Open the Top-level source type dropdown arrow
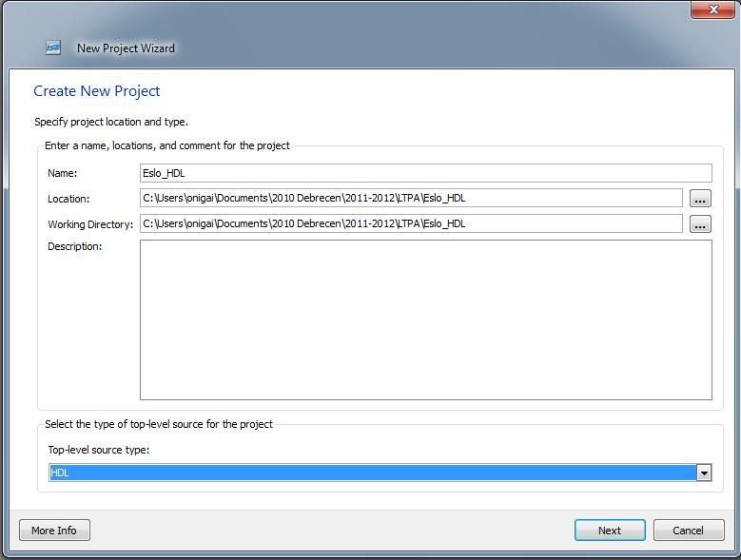Image resolution: width=741 pixels, height=560 pixels. (x=704, y=473)
